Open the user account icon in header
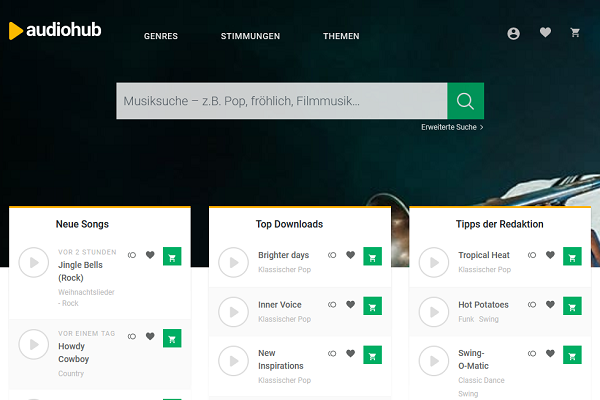 514,33
